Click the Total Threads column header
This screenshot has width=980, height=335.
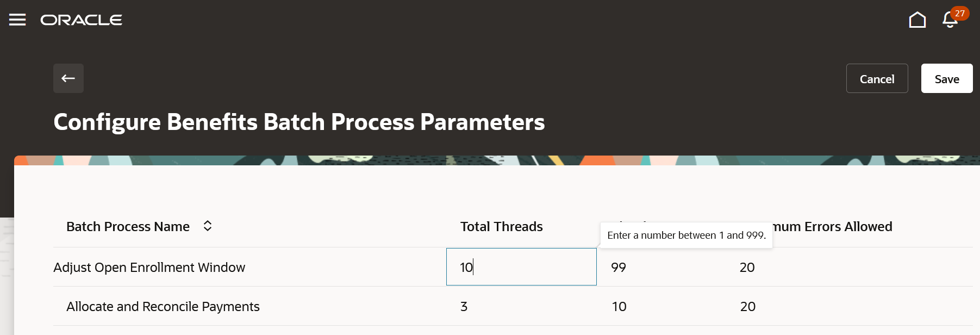[x=501, y=227]
